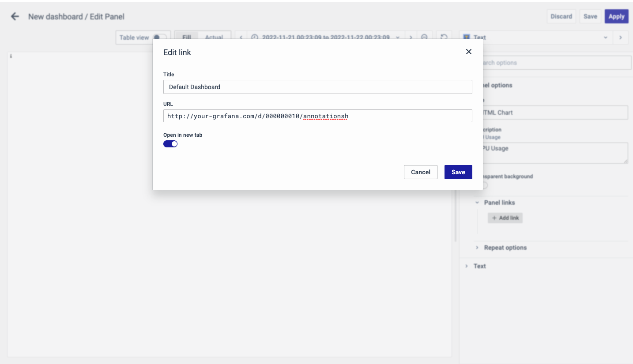
Task: Collapse options pane using right chevron
Action: [621, 38]
